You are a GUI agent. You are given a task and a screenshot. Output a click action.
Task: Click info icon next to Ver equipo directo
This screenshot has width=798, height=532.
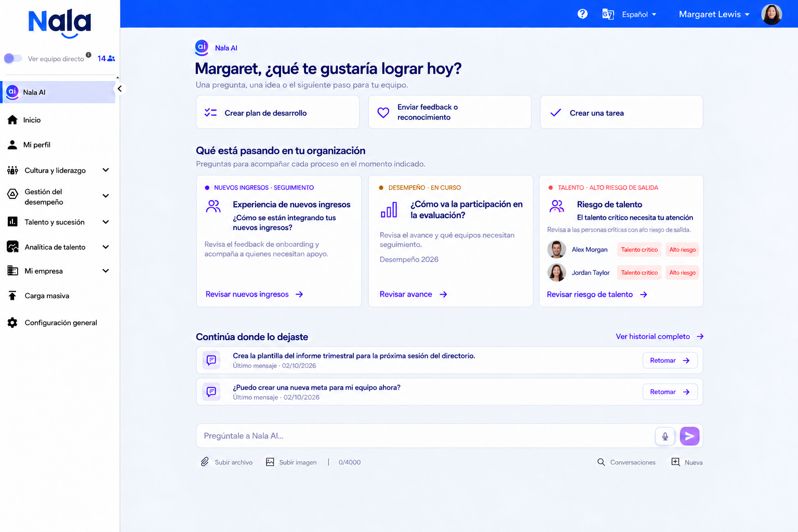(88, 55)
